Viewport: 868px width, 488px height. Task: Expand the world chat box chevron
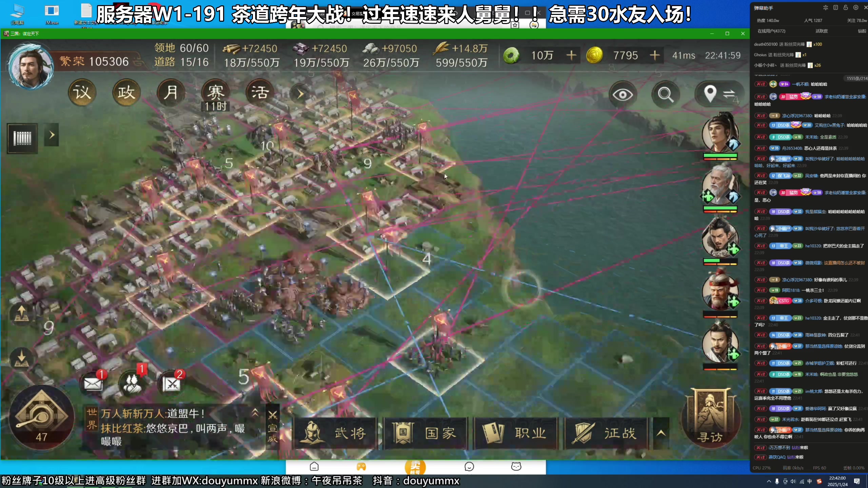[x=255, y=412]
